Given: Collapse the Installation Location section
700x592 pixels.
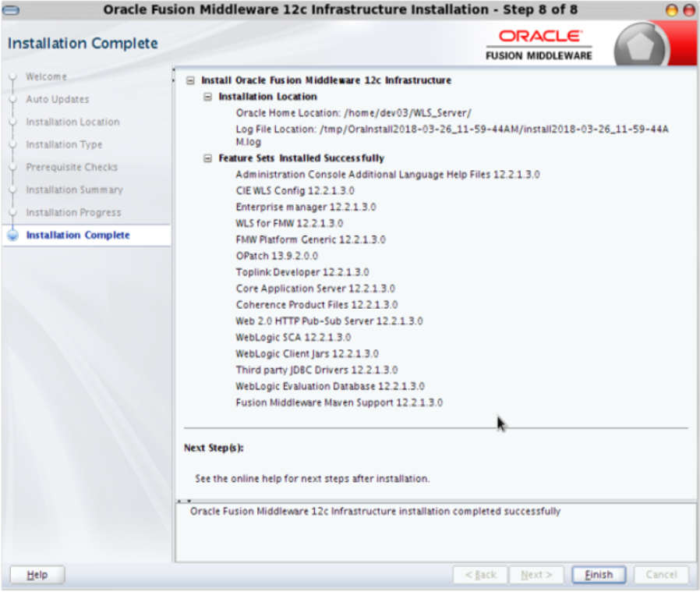Looking at the screenshot, I should coord(207,97).
